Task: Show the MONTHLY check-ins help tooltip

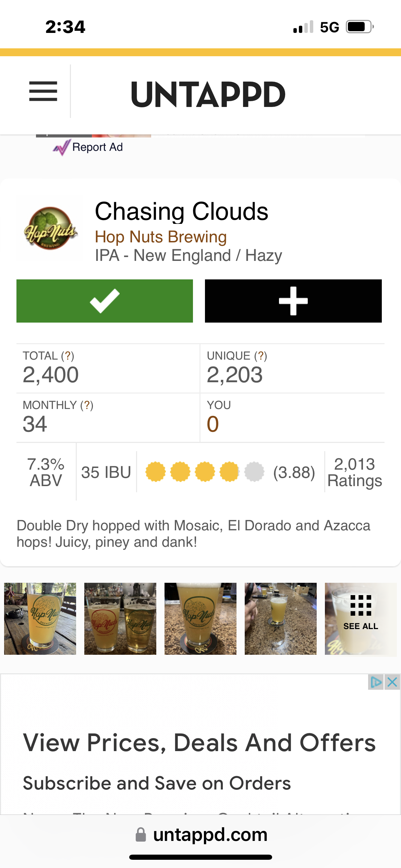Action: click(87, 405)
